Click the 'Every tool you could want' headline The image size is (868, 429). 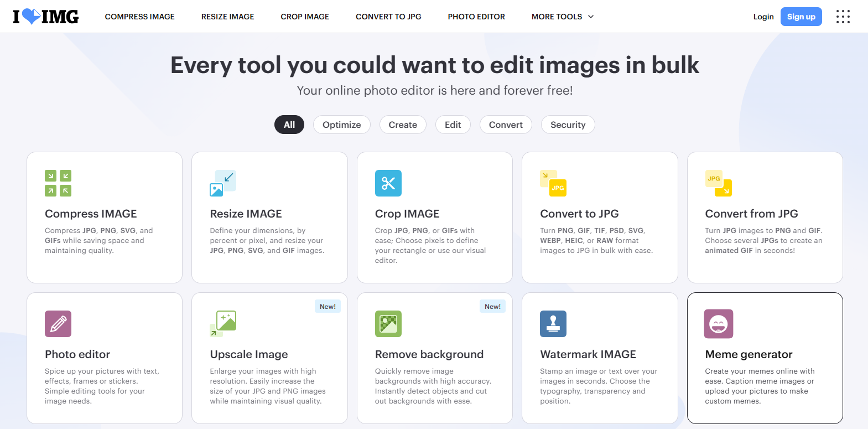(x=435, y=65)
